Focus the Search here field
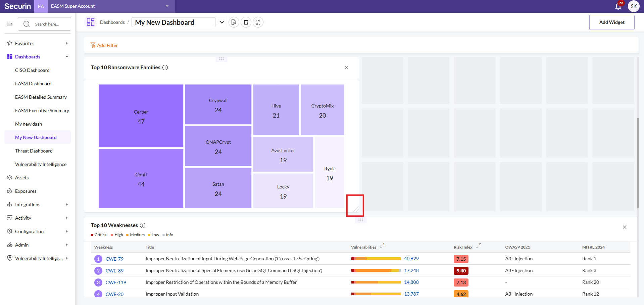Image resolution: width=644 pixels, height=305 pixels. point(45,24)
